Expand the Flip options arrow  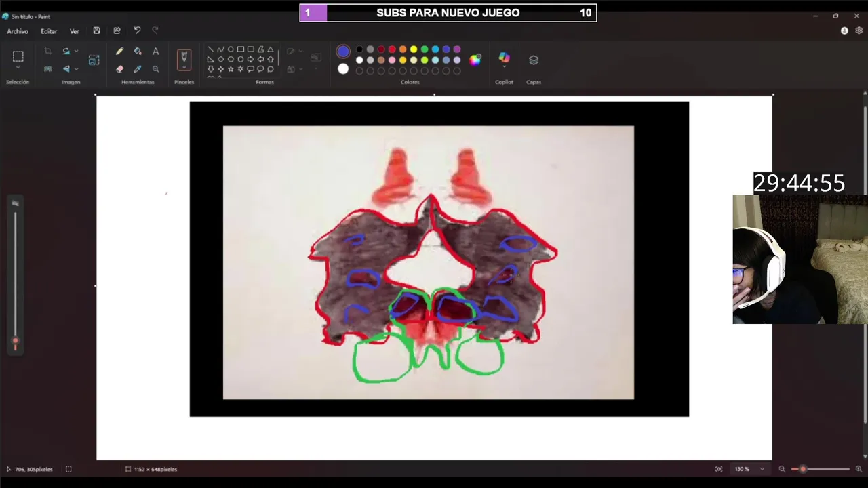[x=76, y=69]
